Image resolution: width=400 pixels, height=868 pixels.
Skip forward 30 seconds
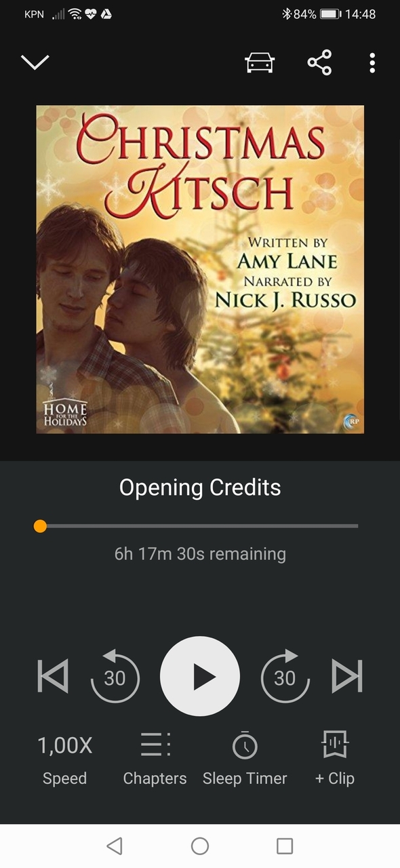pyautogui.click(x=285, y=676)
